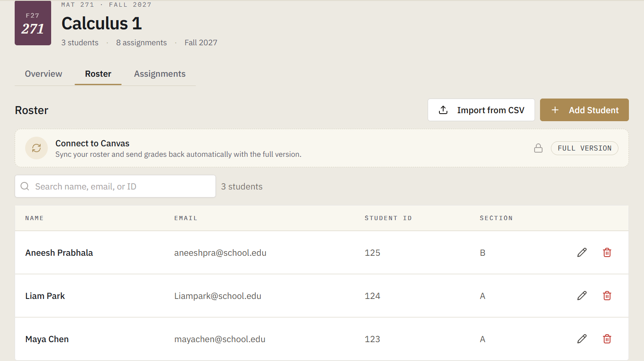Viewport: 644px width, 361px height.
Task: Switch to the Assignments tab
Action: tap(160, 74)
